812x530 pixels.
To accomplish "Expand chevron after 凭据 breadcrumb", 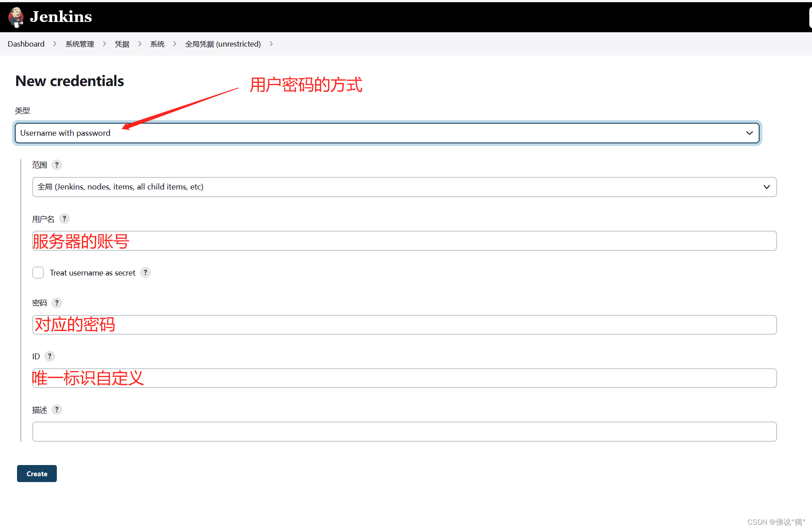I will 140,44.
